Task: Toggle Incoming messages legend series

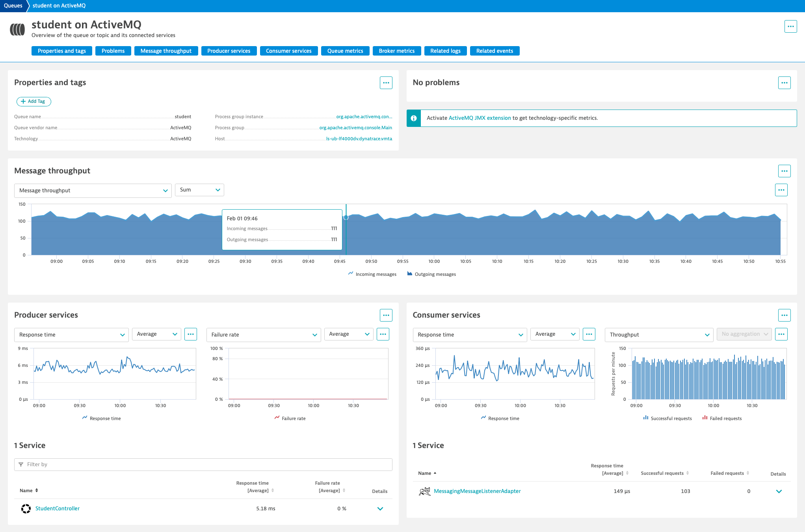Action: (x=372, y=274)
